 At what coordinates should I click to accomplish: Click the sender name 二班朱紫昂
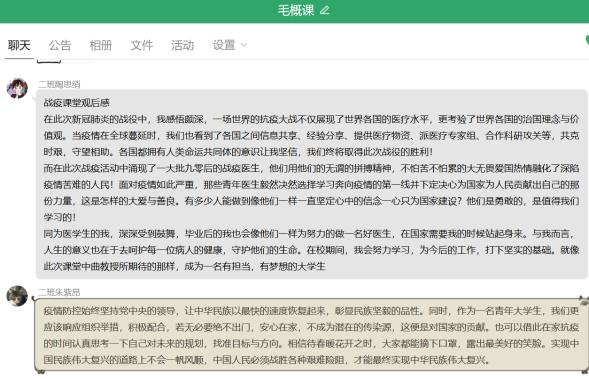click(59, 292)
